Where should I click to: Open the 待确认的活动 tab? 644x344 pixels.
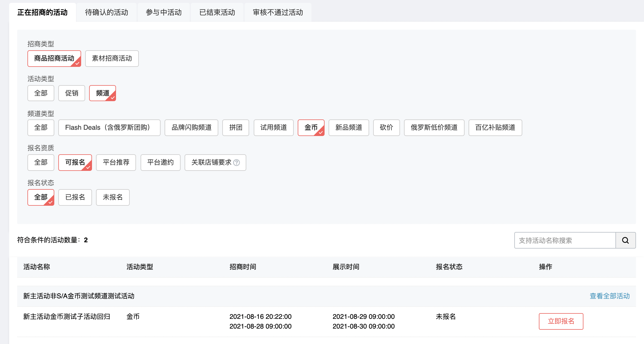click(107, 12)
